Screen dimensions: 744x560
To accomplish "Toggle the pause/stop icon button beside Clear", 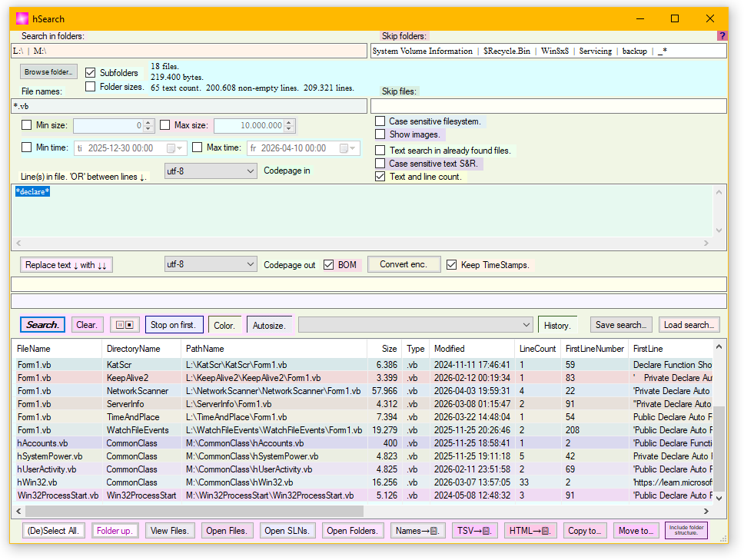I will [x=125, y=325].
